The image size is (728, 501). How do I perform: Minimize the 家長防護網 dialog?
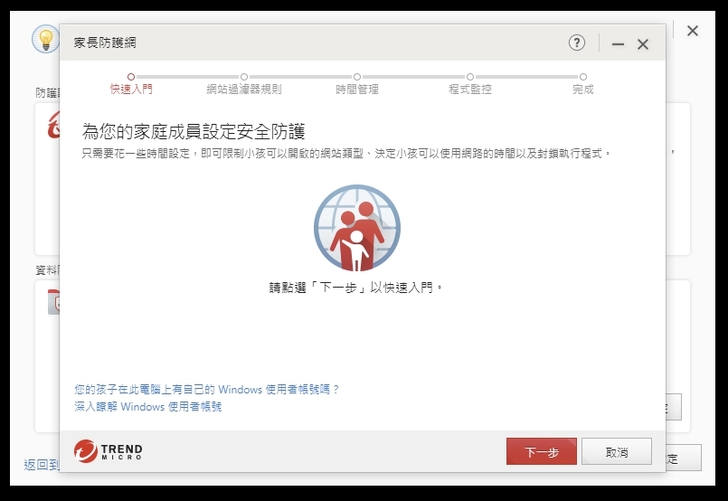[618, 44]
